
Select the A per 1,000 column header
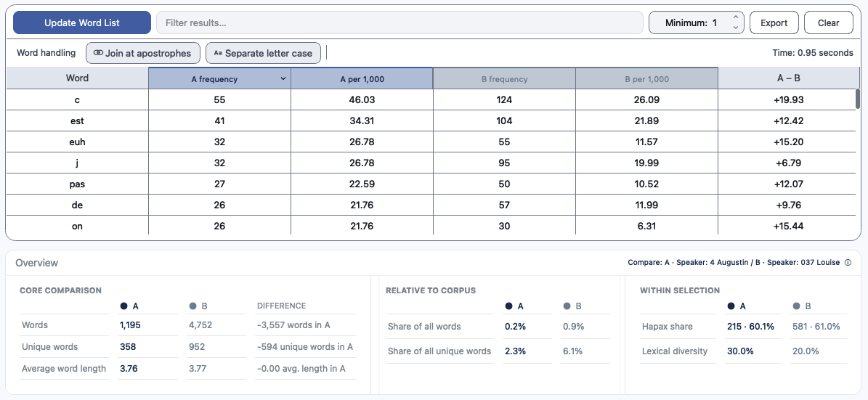[362, 78]
